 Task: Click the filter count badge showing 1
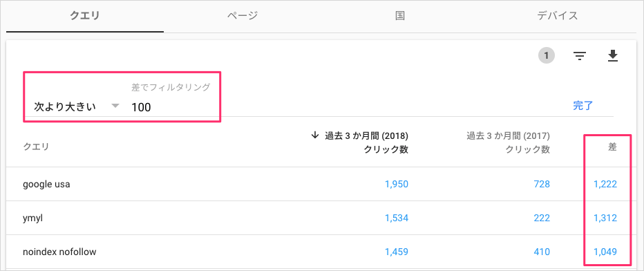[x=547, y=55]
